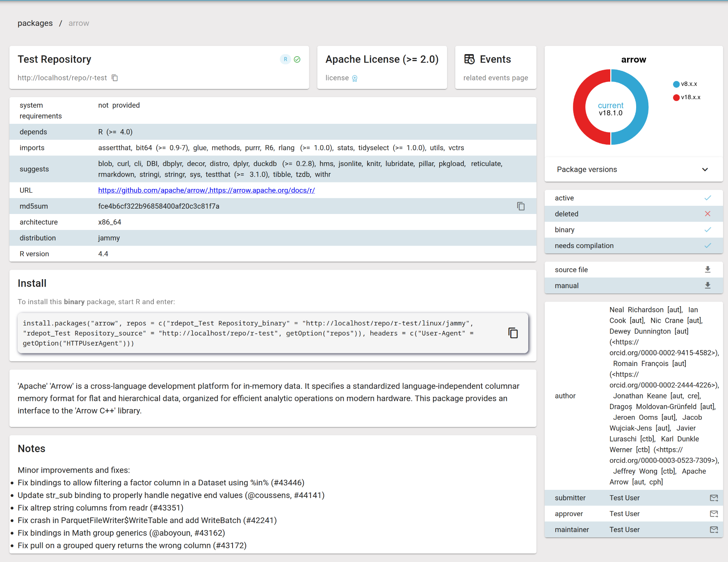Click the 'Notes' section heading
Screen dimensions: 728x562
tap(31, 448)
